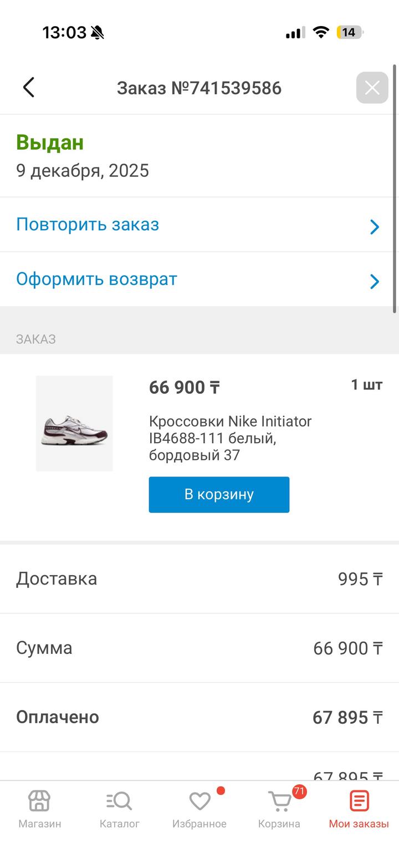The width and height of the screenshot is (399, 868).
Task: Open the Мои заказы icon
Action: (359, 801)
